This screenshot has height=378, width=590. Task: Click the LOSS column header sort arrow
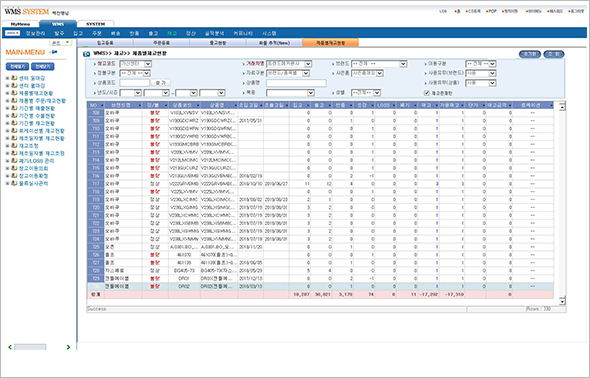(x=394, y=105)
